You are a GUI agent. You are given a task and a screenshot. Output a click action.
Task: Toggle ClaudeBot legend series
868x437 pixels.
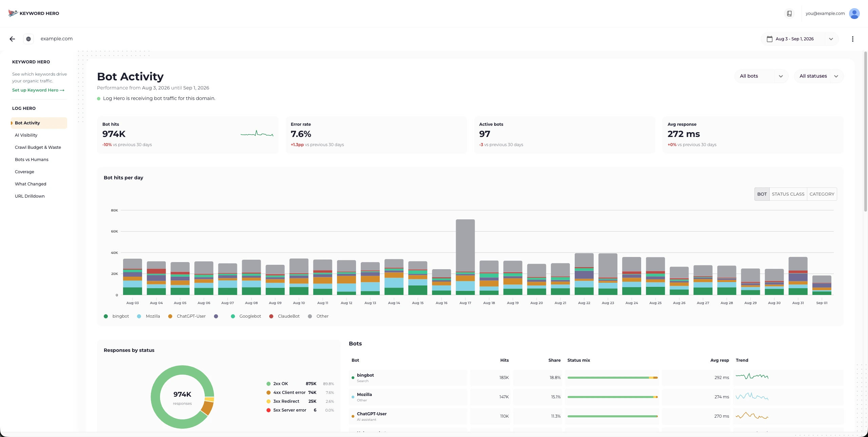coord(284,316)
